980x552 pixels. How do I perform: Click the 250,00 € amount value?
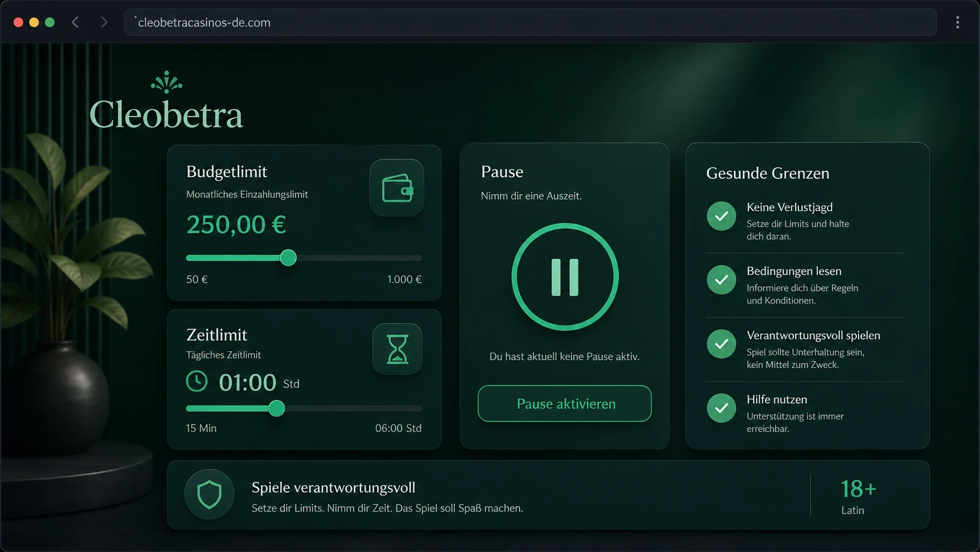tap(236, 225)
